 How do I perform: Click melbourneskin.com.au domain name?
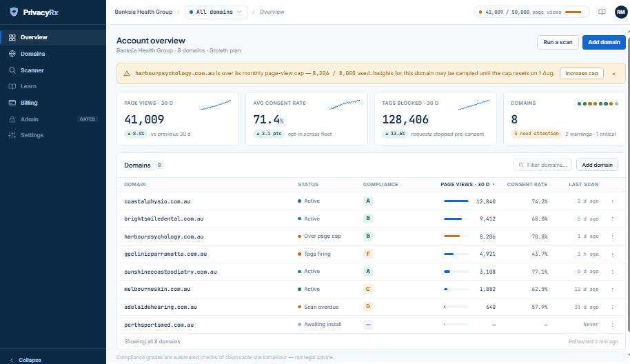tap(157, 290)
